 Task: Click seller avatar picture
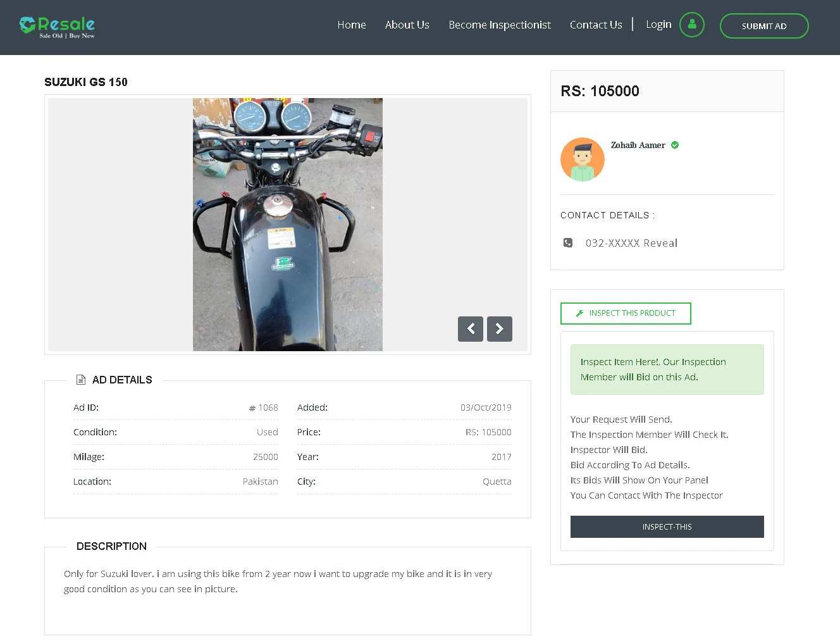tap(583, 159)
